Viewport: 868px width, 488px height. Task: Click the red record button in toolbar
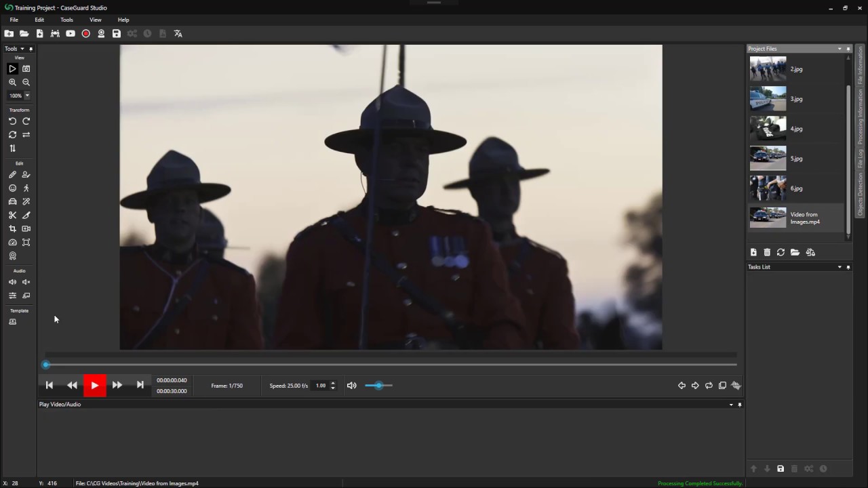coord(86,33)
